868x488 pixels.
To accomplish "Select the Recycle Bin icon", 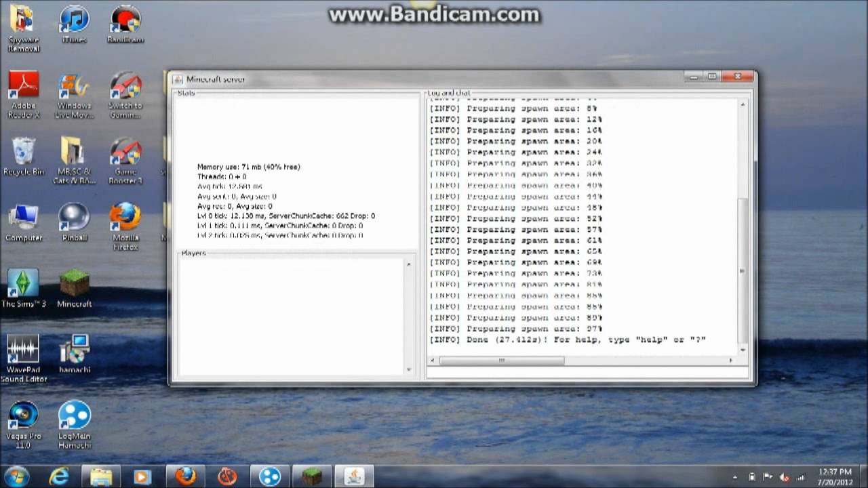I will point(24,157).
